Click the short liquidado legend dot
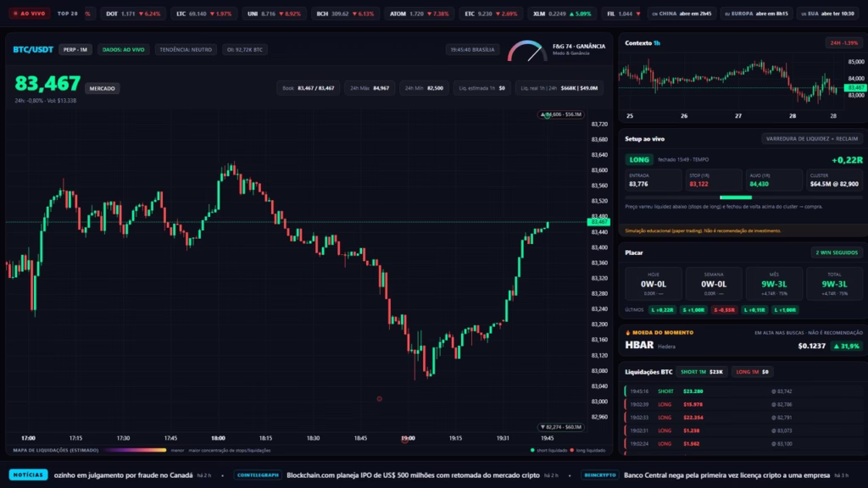Screen dimensions: 868x488 pyautogui.click(x=532, y=451)
